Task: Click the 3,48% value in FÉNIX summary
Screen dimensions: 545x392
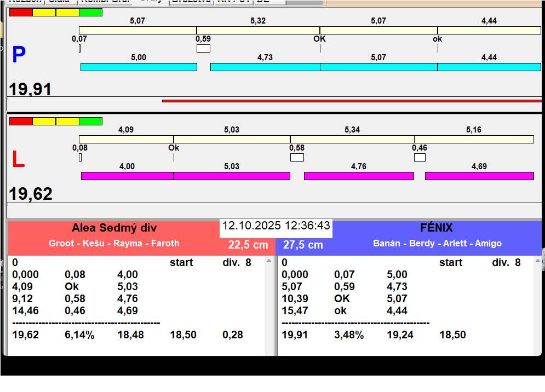Action: (x=349, y=335)
